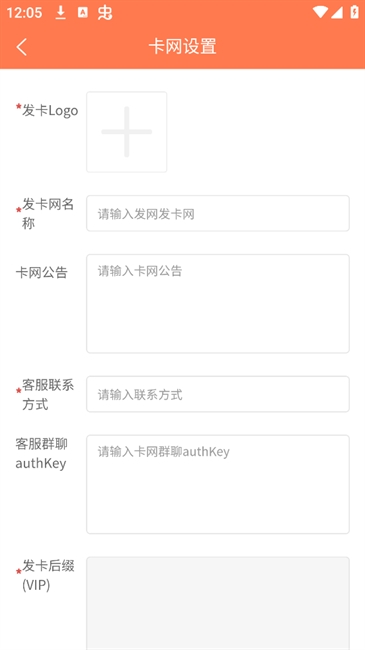This screenshot has width=365, height=650.
Task: Tap the 卡网公告 label
Action: pyautogui.click(x=41, y=273)
